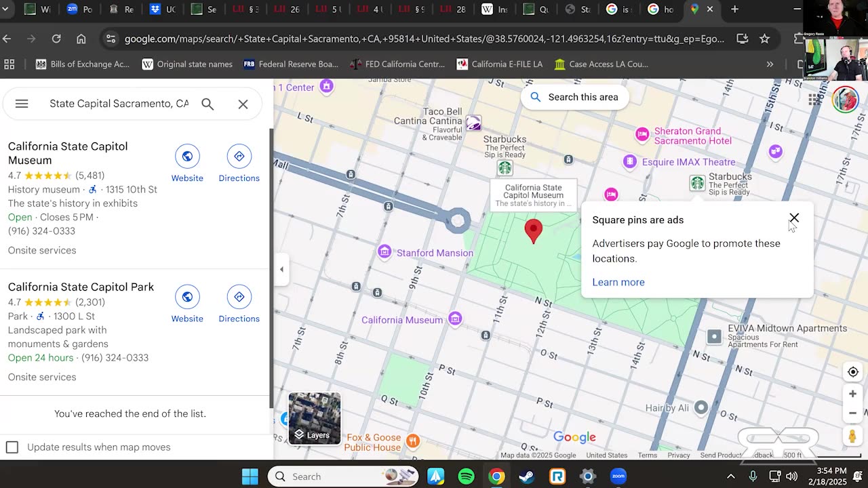Click the address bar URL
The width and height of the screenshot is (868, 488).
tap(425, 39)
